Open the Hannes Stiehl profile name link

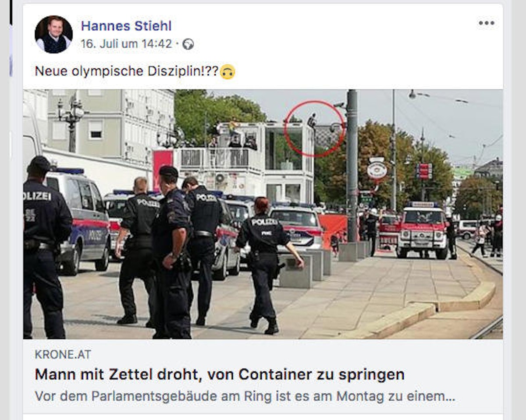coord(126,26)
